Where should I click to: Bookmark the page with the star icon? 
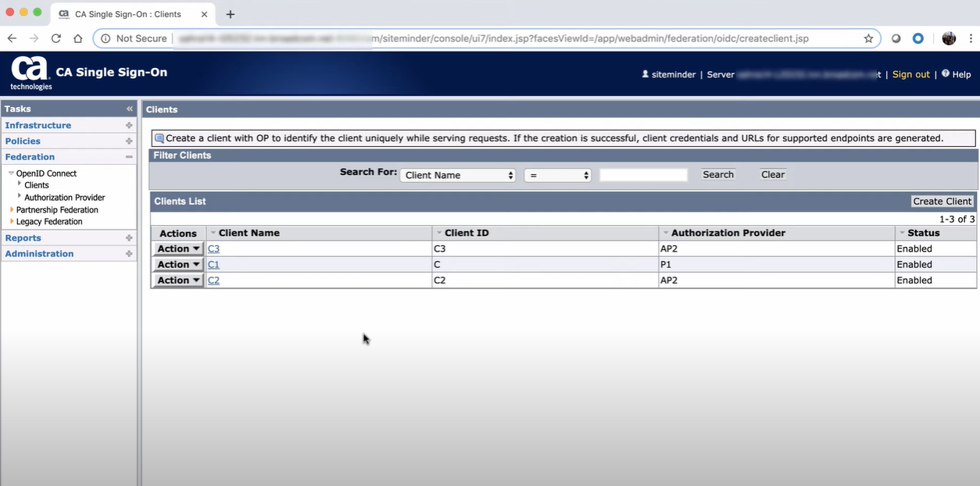click(x=868, y=38)
